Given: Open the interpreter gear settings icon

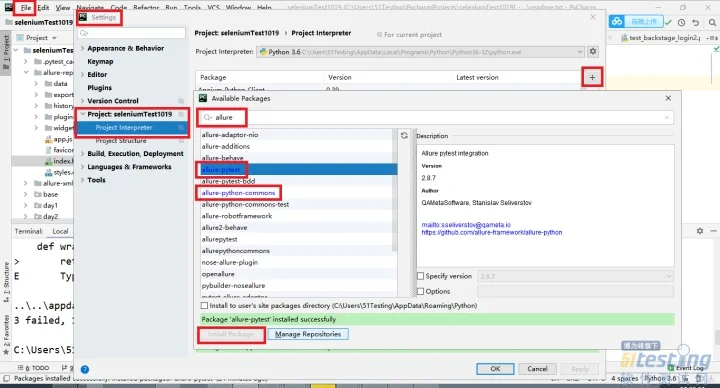Looking at the screenshot, I should [x=593, y=51].
